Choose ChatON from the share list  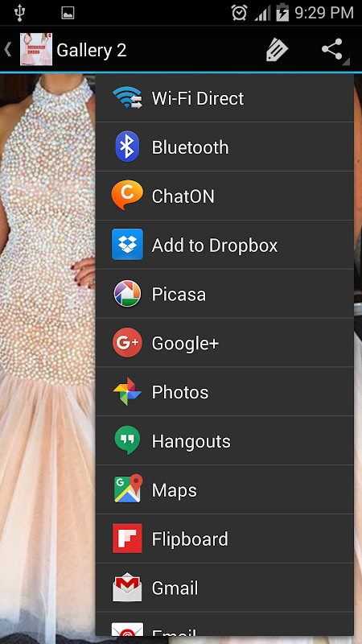point(224,196)
